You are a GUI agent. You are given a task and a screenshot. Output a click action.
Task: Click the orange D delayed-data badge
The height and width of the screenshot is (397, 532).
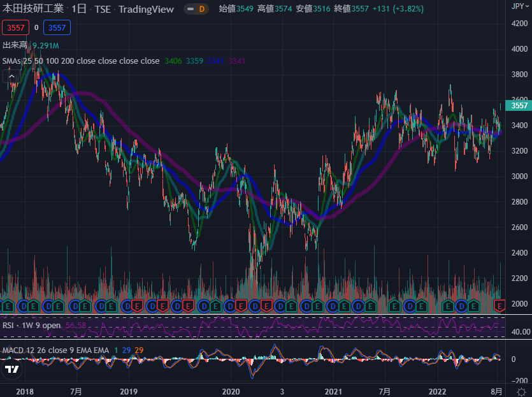click(201, 9)
